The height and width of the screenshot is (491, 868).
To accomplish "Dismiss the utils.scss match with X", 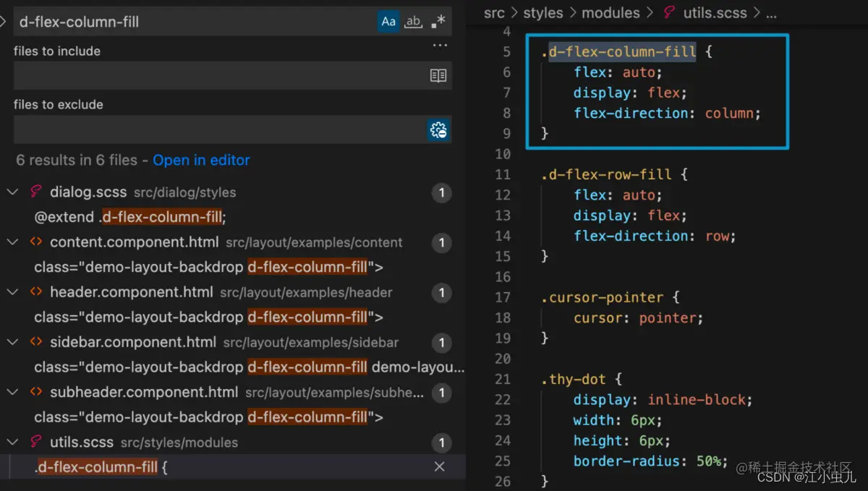I will [439, 467].
